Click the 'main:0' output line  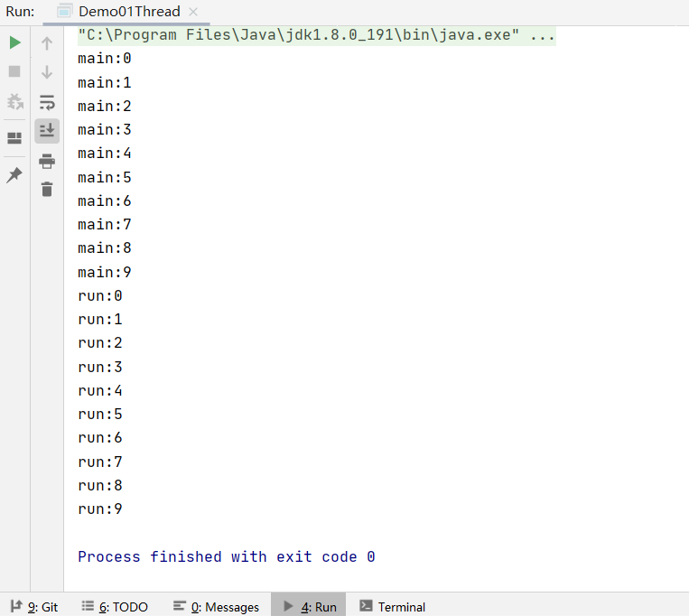tap(105, 59)
